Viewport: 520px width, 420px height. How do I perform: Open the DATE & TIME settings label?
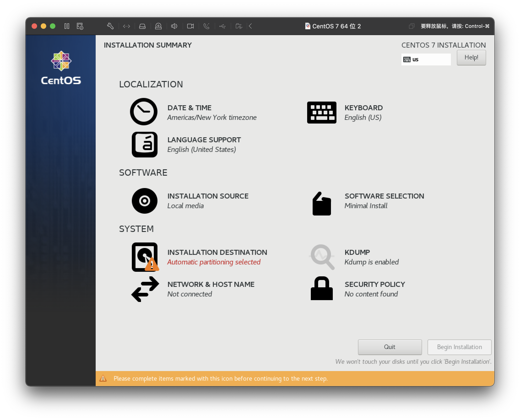click(189, 108)
